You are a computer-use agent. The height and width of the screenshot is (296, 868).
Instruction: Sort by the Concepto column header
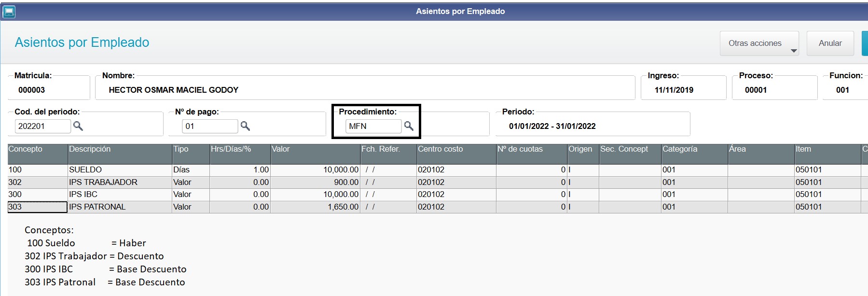point(38,154)
